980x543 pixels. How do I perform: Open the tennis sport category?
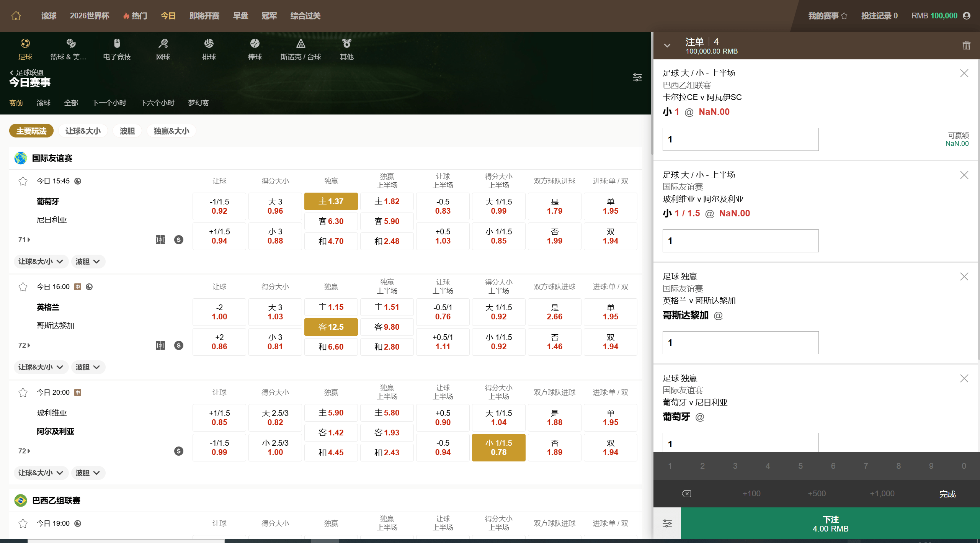tap(163, 50)
